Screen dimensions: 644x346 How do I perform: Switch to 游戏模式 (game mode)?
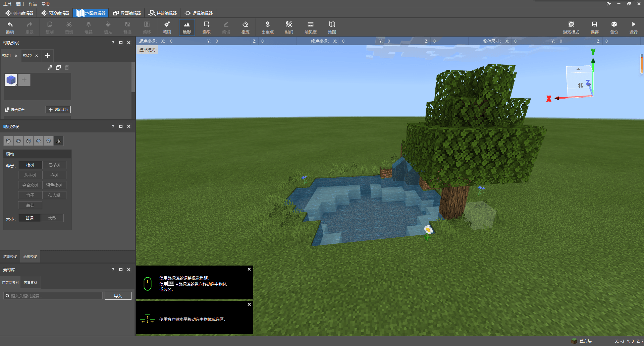pyautogui.click(x=571, y=27)
